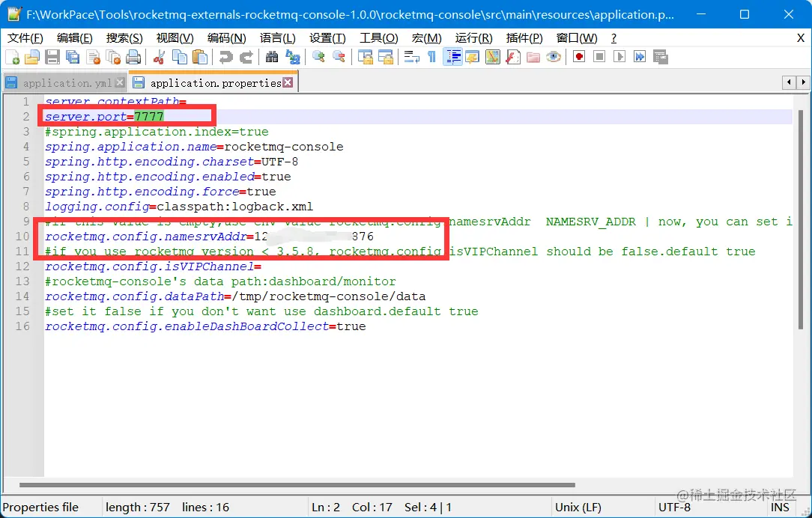The image size is (812, 518).
Task: Open Find with binoculars icon
Action: [x=272, y=56]
